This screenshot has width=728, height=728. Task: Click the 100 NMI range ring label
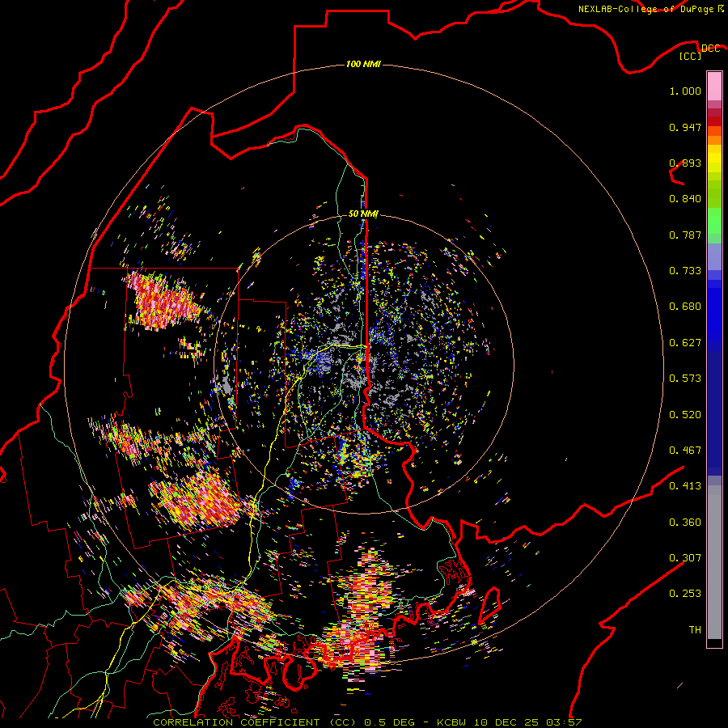click(363, 64)
